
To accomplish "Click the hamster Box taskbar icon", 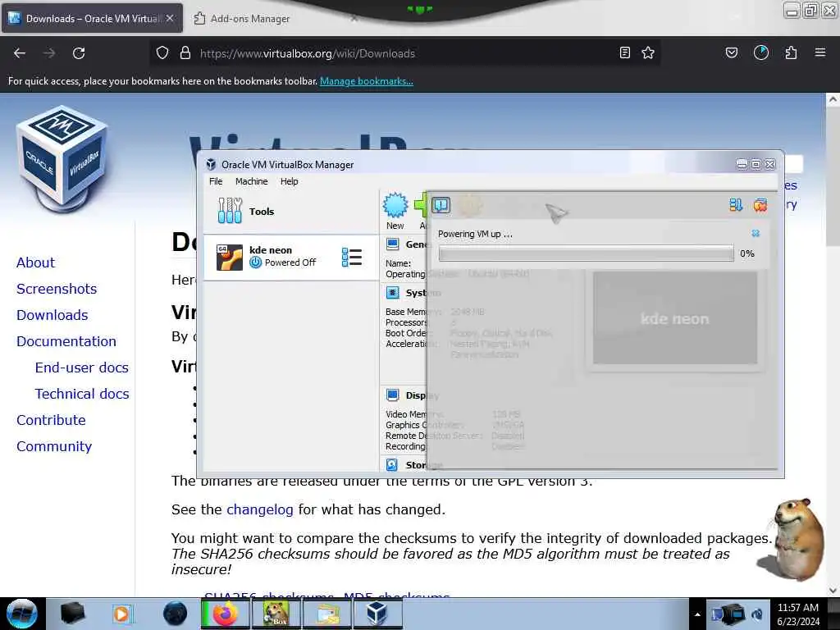I will point(276,614).
